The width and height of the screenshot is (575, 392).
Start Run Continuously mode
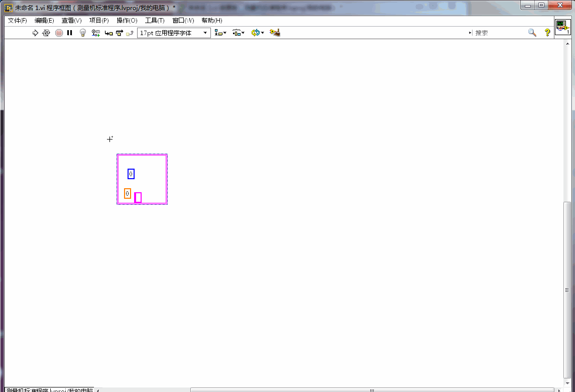tap(46, 33)
